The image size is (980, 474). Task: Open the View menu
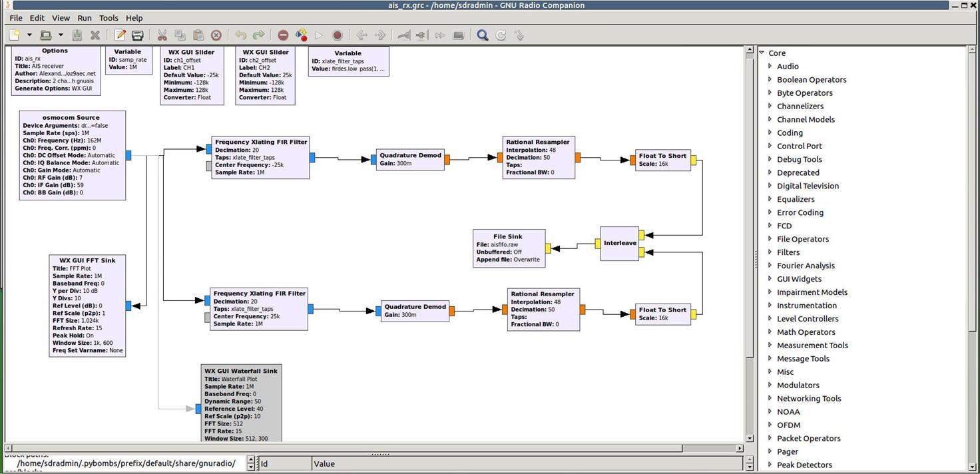tap(61, 18)
